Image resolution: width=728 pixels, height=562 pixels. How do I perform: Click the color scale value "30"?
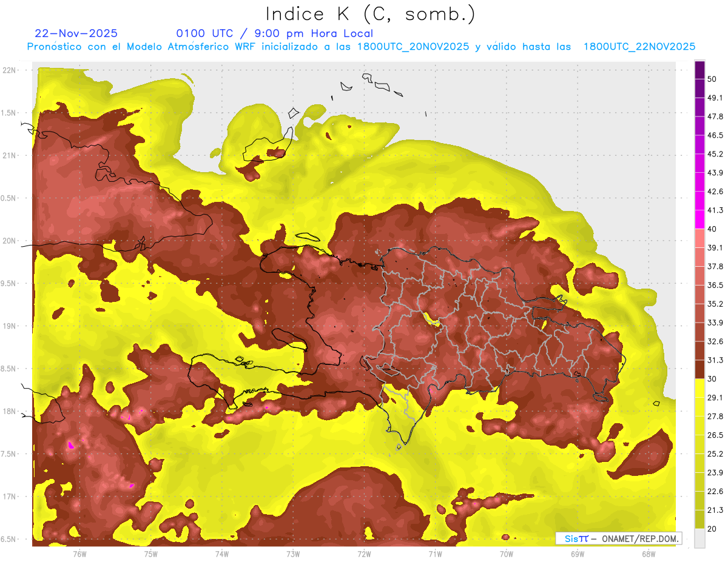712,379
